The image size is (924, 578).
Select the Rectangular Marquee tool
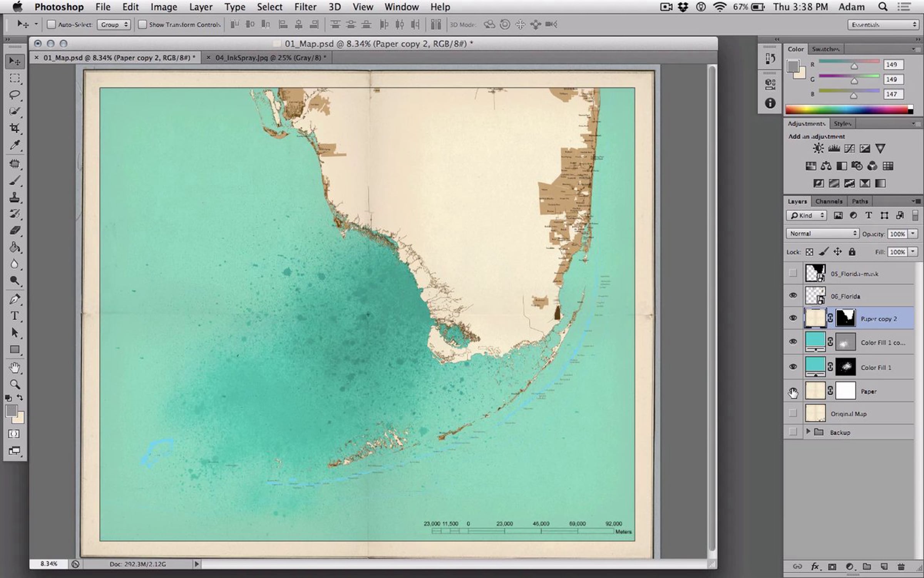pyautogui.click(x=15, y=79)
